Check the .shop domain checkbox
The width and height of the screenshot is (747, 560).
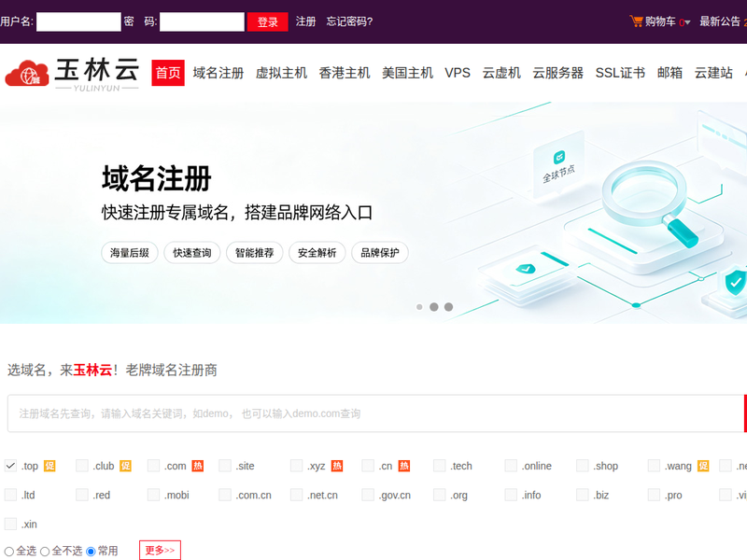(x=582, y=466)
